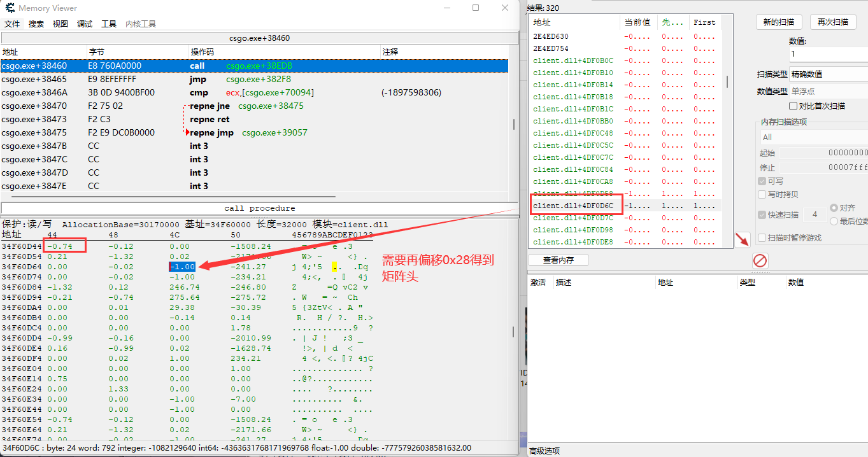Open the 数值类型 dropdown showing 单浮点

click(828, 91)
